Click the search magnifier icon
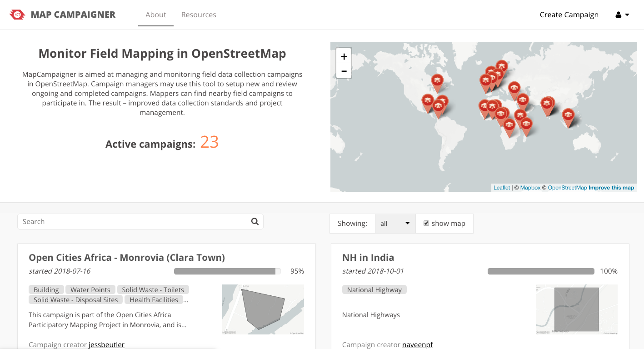Image resolution: width=644 pixels, height=349 pixels. [255, 221]
